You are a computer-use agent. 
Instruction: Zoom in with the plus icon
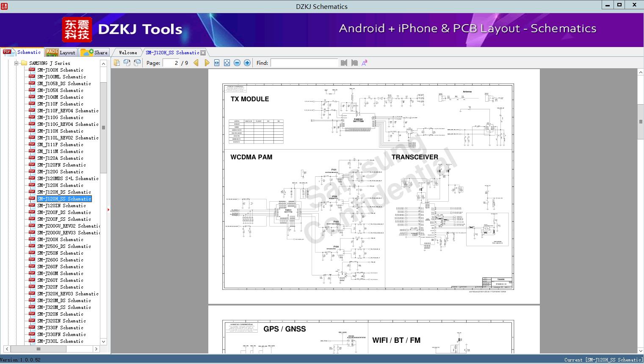tap(247, 63)
